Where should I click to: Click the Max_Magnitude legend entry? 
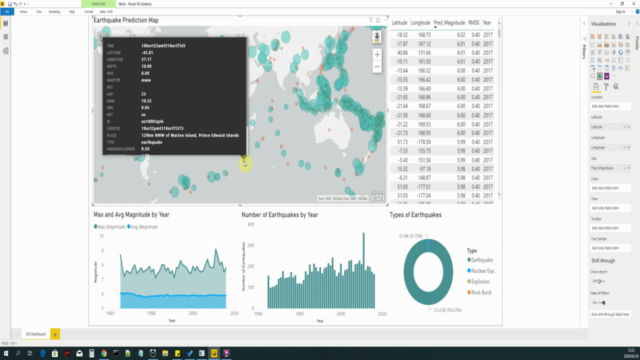(x=109, y=227)
